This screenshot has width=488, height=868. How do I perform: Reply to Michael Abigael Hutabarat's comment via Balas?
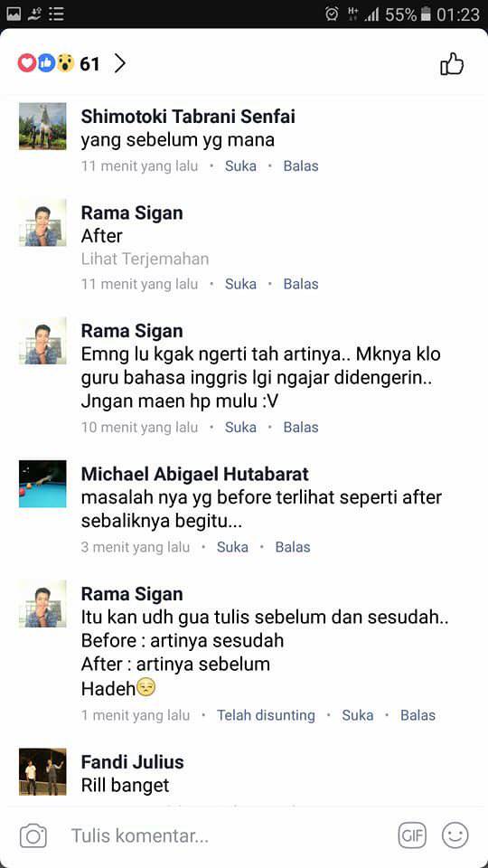293,547
